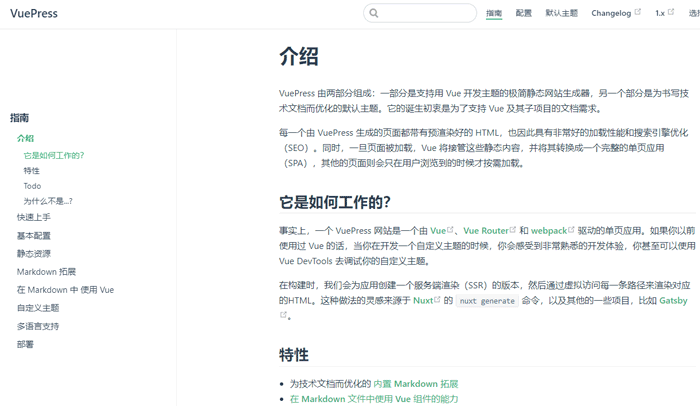Click the search magnifier icon

pos(374,13)
